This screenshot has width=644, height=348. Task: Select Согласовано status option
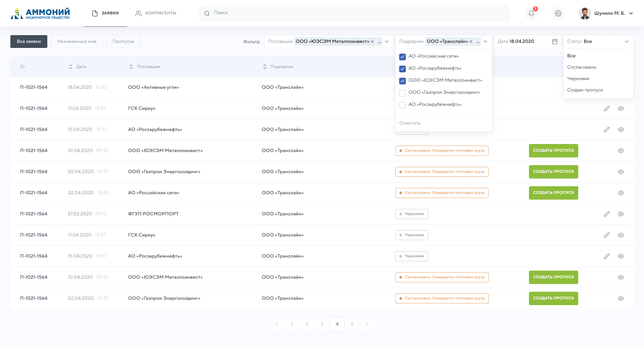pos(582,67)
